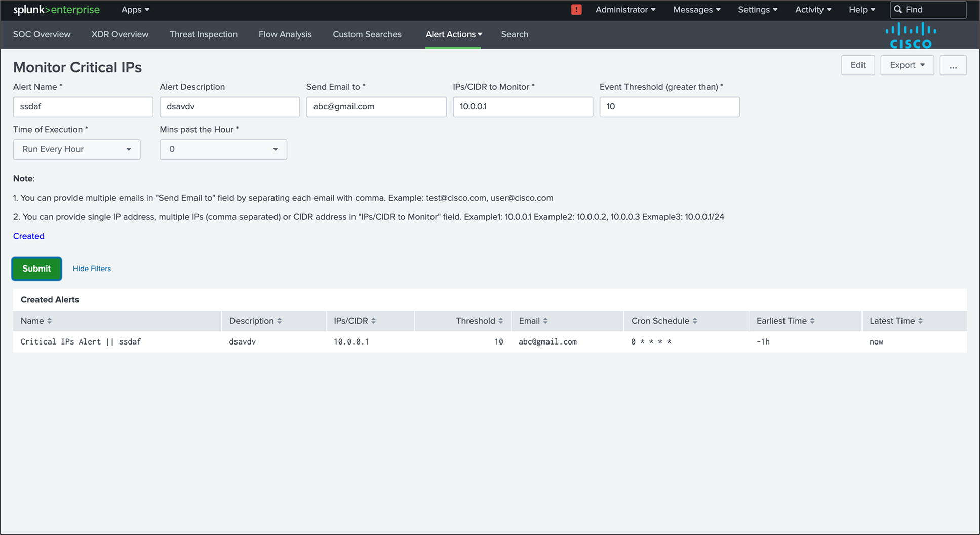Click the red alert notification icon

click(x=576, y=10)
